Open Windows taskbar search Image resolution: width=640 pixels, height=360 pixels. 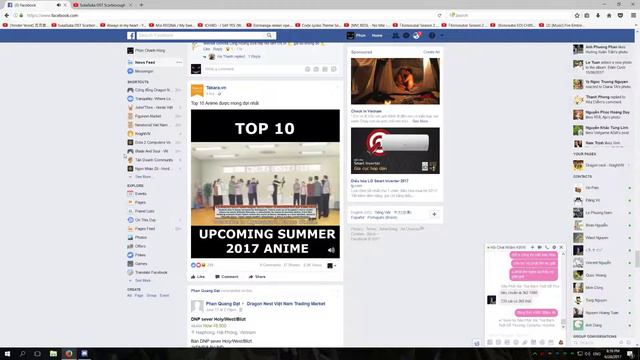pyautogui.click(x=22, y=353)
